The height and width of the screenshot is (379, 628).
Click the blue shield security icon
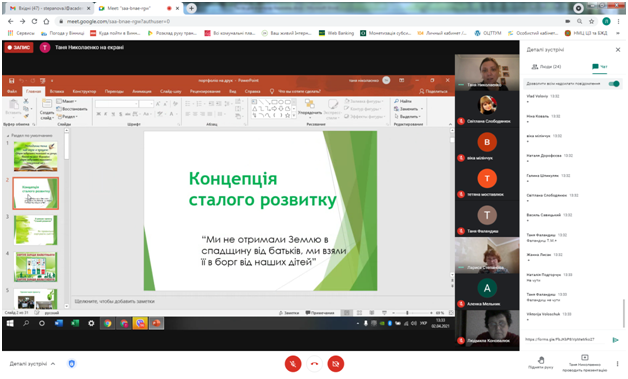72,363
